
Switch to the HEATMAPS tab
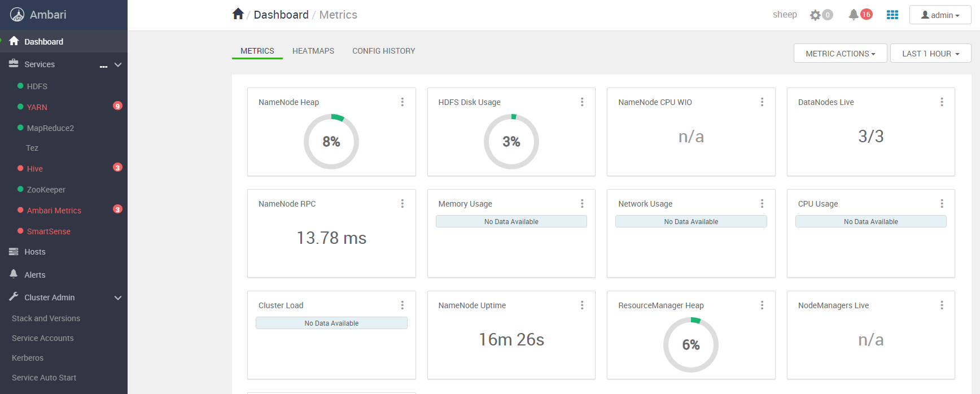(x=313, y=51)
